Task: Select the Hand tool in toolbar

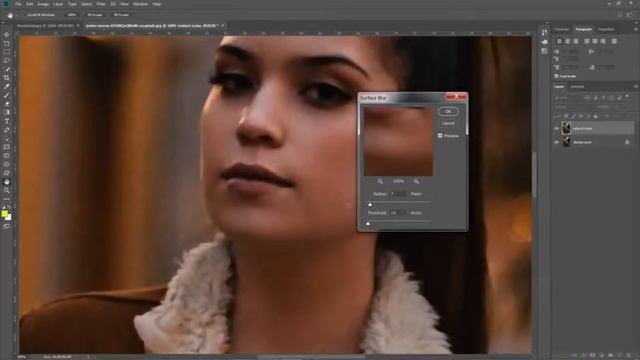Action: [x=7, y=182]
